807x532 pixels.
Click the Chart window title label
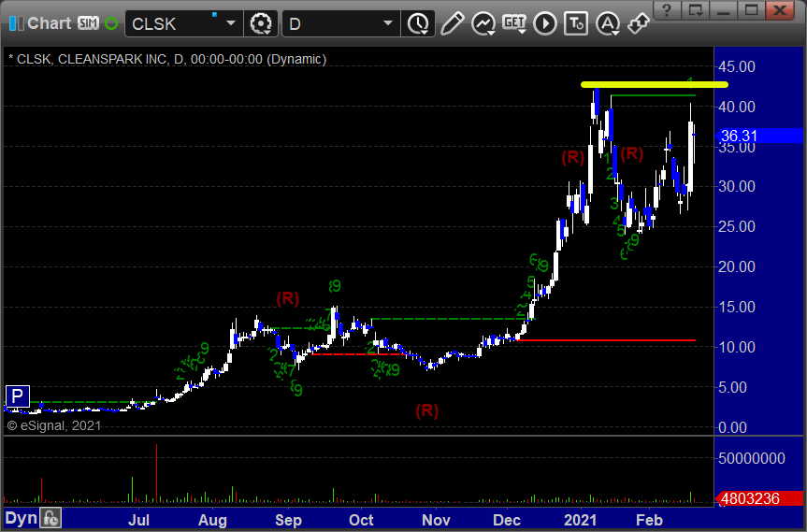click(x=49, y=23)
